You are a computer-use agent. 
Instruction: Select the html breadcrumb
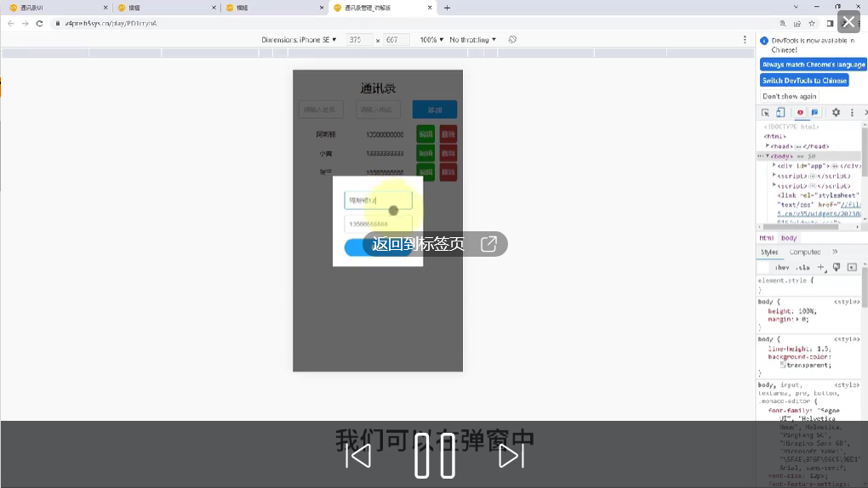pos(766,238)
